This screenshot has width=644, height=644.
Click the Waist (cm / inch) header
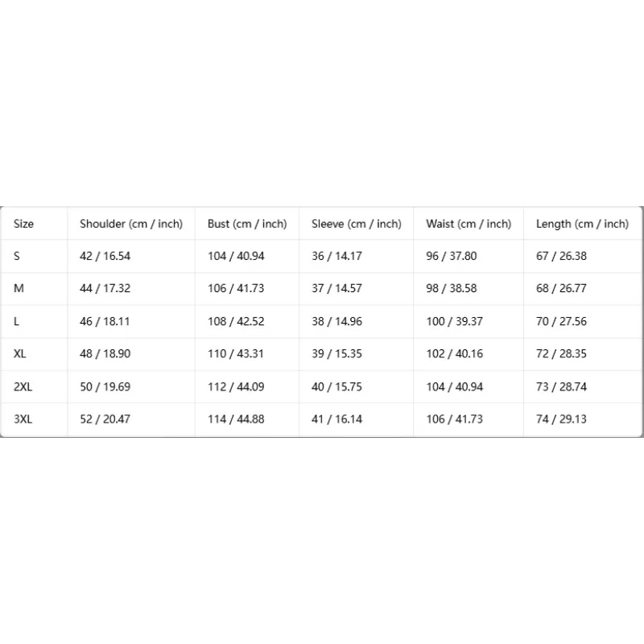469,224
